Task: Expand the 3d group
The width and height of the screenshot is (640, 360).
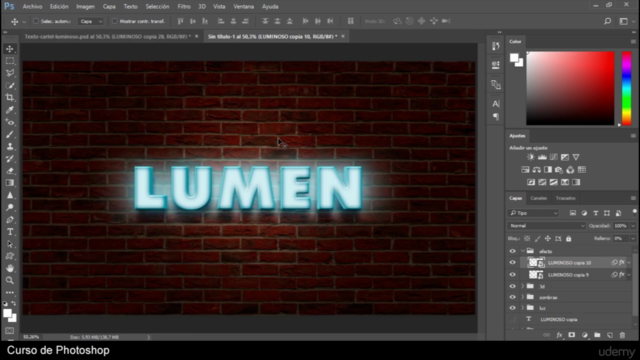Action: pos(523,287)
